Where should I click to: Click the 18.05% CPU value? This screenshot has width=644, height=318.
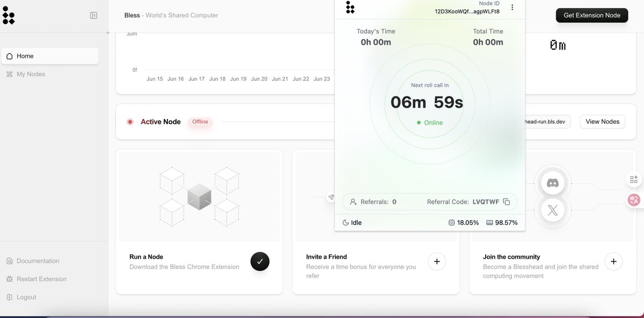coord(468,223)
